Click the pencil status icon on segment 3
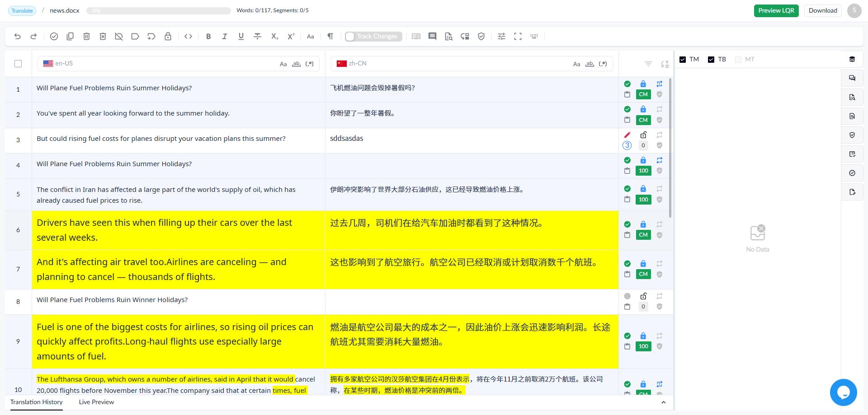868x415 pixels. 627,135
